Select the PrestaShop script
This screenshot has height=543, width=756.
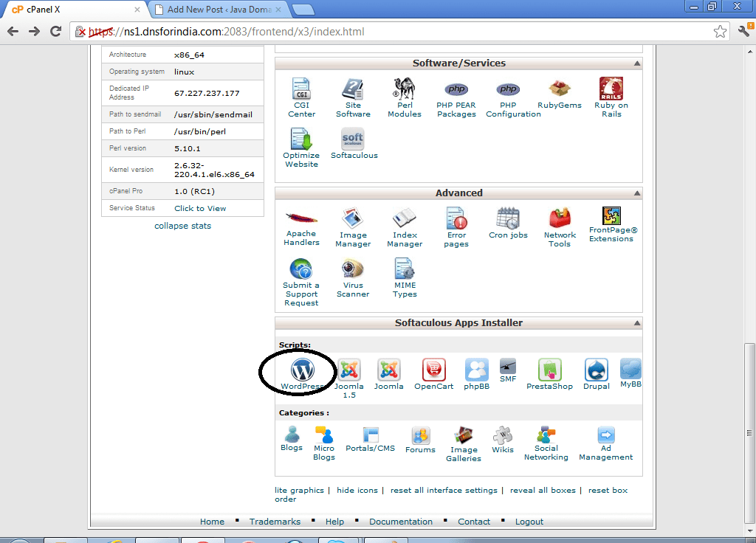(x=549, y=374)
